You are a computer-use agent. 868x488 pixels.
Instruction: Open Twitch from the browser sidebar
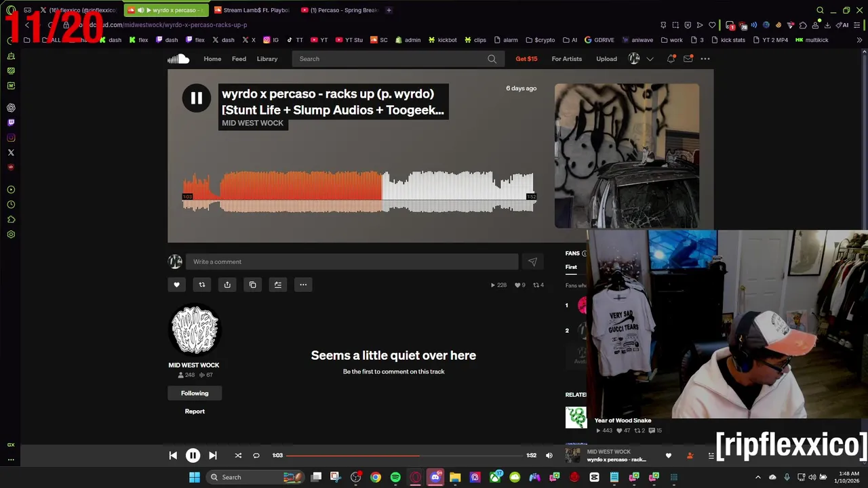pyautogui.click(x=11, y=123)
